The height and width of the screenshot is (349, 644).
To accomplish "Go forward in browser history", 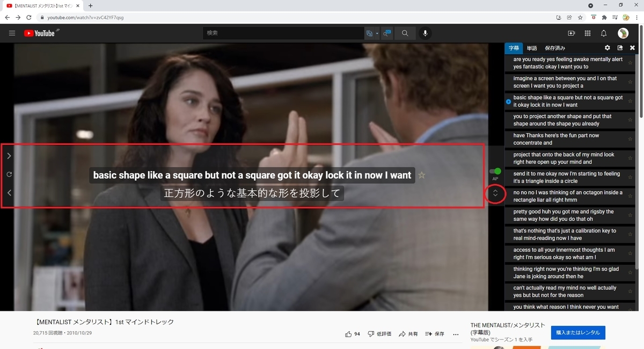I will (18, 17).
